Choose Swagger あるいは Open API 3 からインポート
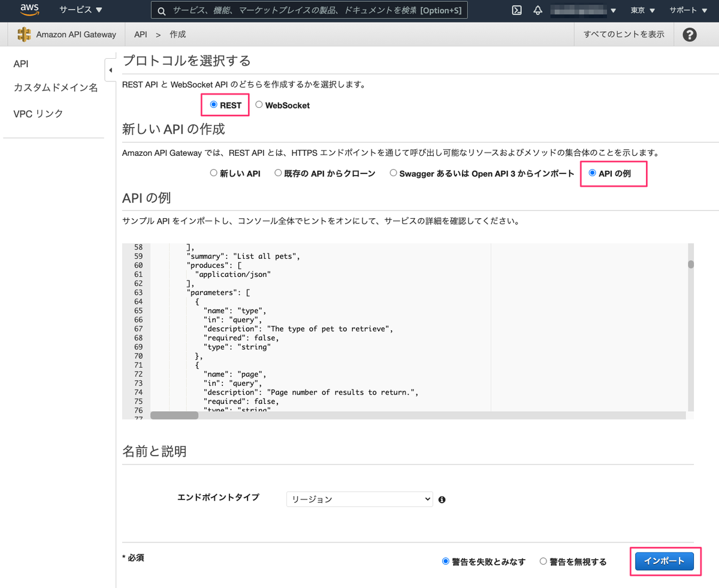 coord(393,173)
